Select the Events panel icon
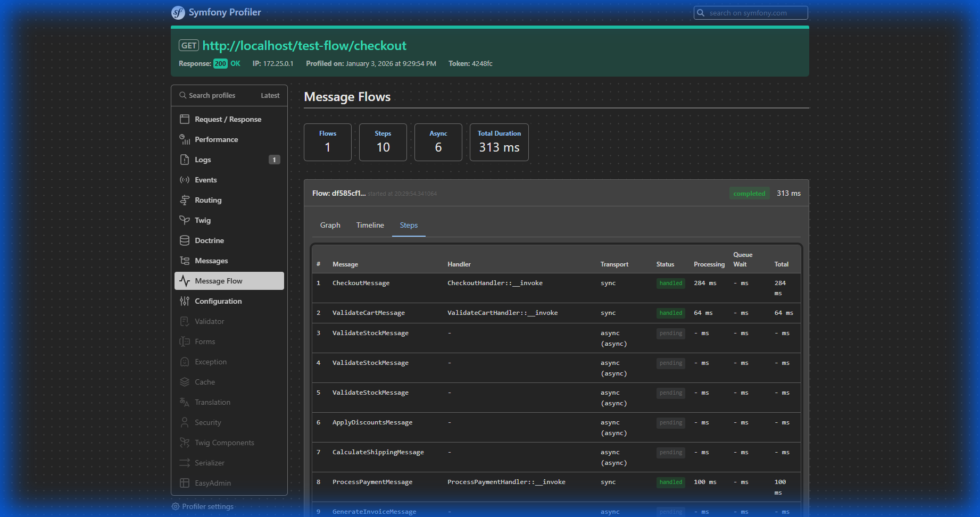 (x=184, y=180)
